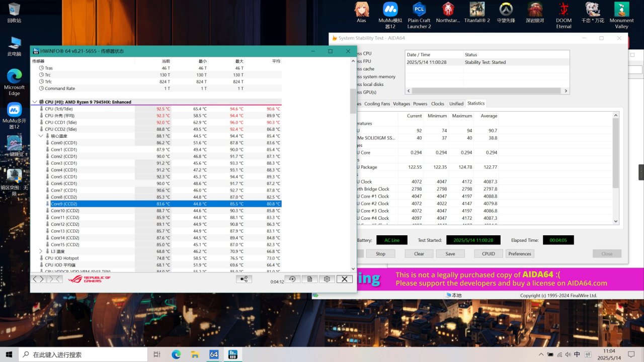Screen dimensions: 644x362
Task: Click HWiNFO vertical scrollbar thumb
Action: pos(353,101)
